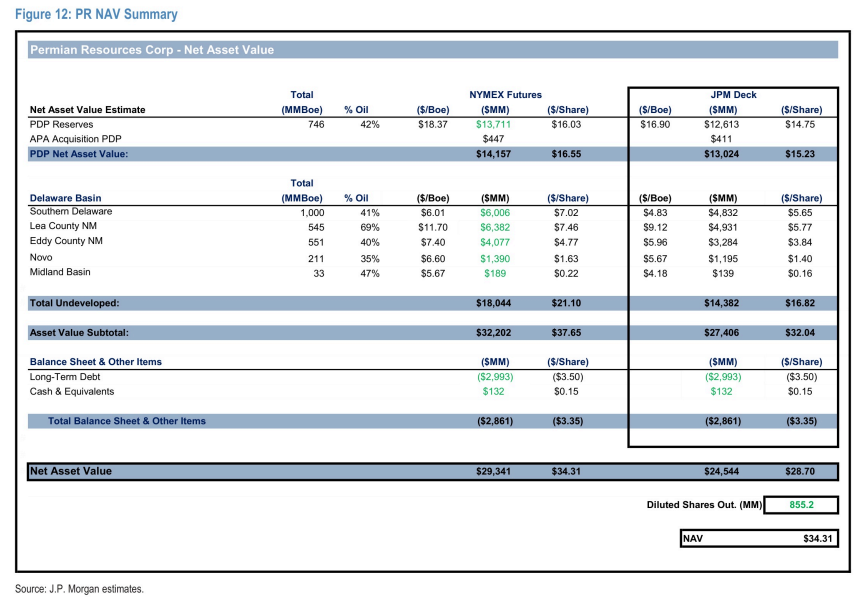Viewport: 866px width, 603px height.
Task: Click the "Source: J.P. Morgan estimates." footnote
Action: pyautogui.click(x=79, y=589)
